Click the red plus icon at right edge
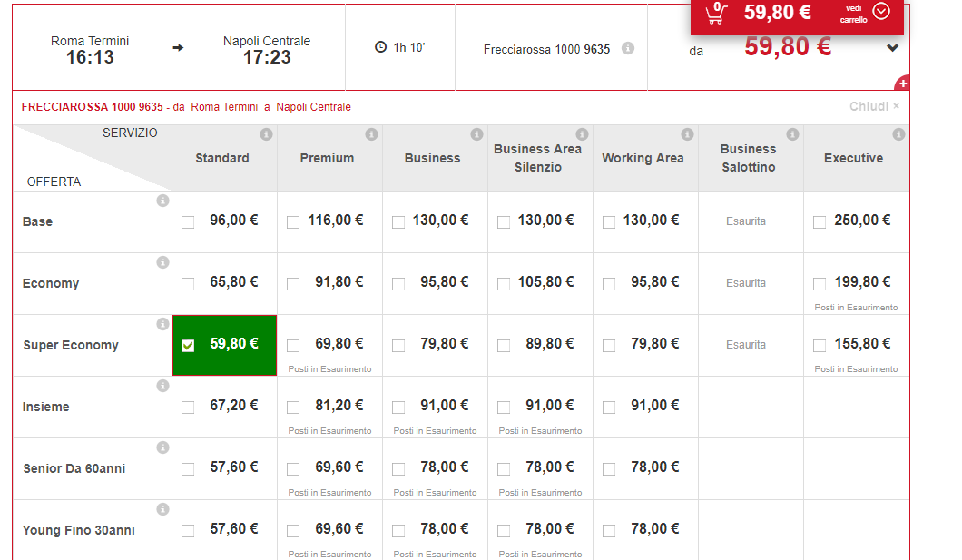962x560 pixels. coord(902,84)
